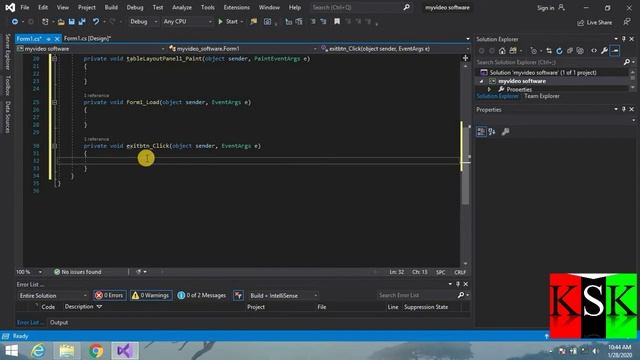Open the Build menu
The image size is (640, 360).
[111, 7]
